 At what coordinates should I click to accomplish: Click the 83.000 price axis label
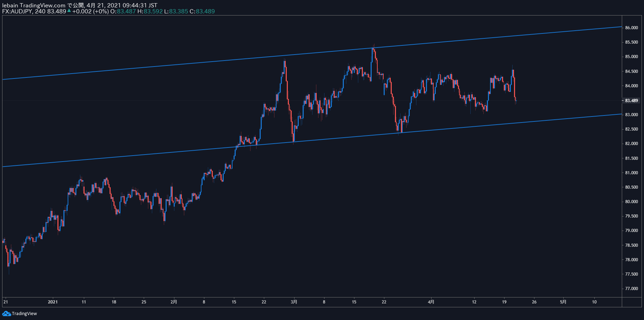(631, 114)
